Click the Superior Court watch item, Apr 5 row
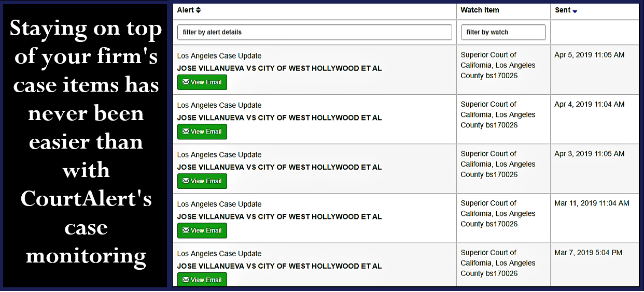This screenshot has width=644, height=292. pyautogui.click(x=498, y=65)
